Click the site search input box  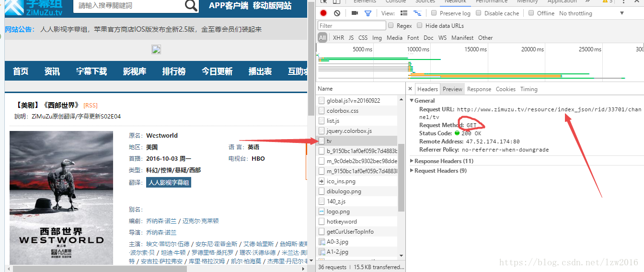click(x=128, y=6)
